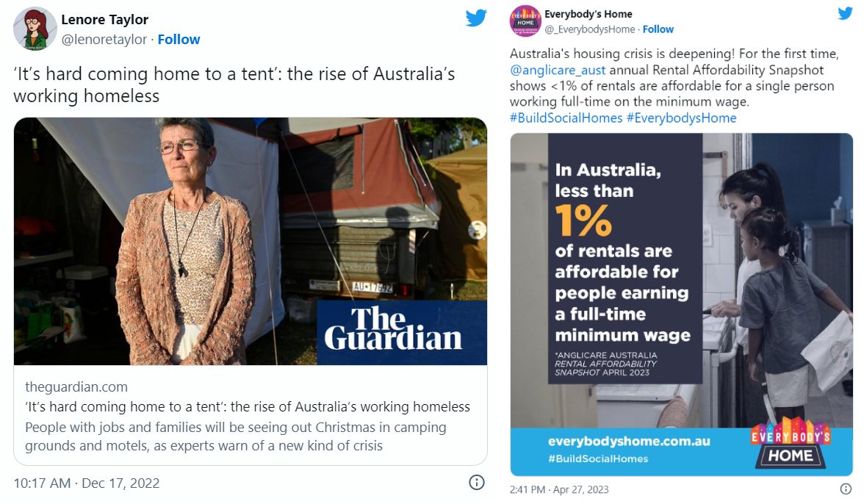The image size is (864, 504).
Task: Open the @_EverybodysHome handle
Action: (x=590, y=29)
